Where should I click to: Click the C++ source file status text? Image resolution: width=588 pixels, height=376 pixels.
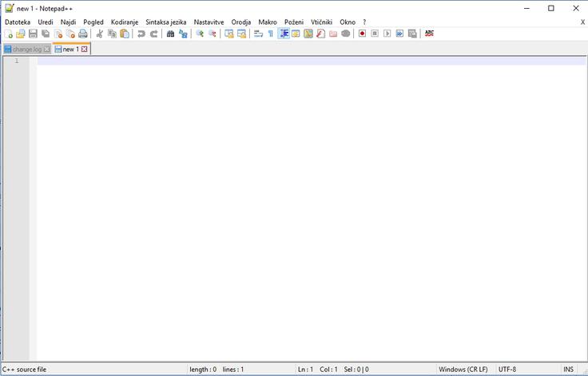tap(25, 370)
